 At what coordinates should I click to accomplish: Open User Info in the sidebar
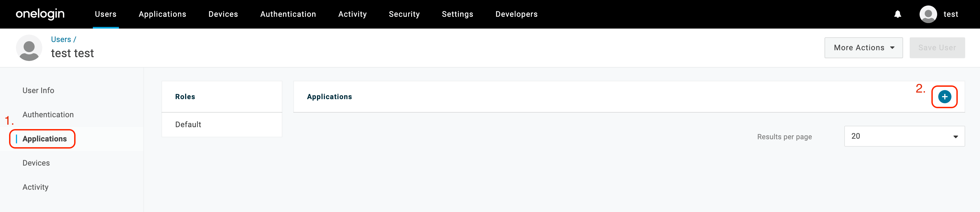[38, 90]
